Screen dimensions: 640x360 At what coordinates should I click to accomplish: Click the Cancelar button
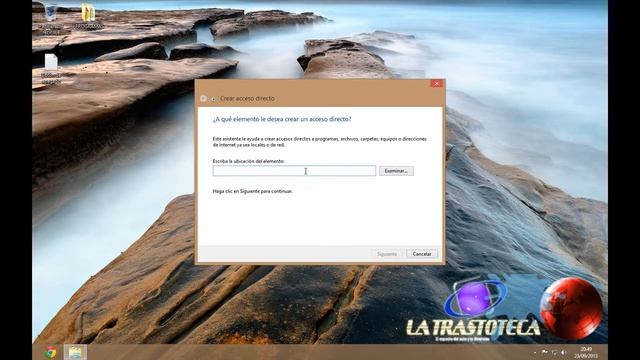(x=422, y=254)
